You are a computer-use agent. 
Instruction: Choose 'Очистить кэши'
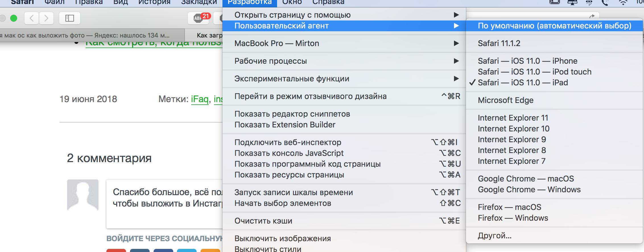click(344, 221)
